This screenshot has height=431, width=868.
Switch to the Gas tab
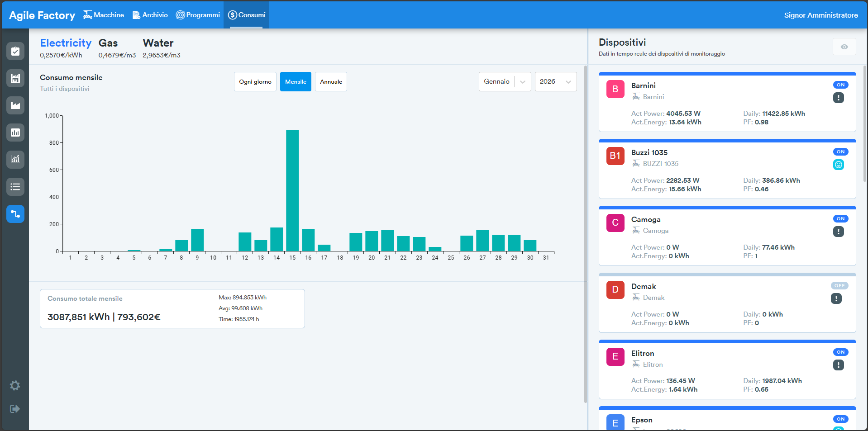(108, 43)
